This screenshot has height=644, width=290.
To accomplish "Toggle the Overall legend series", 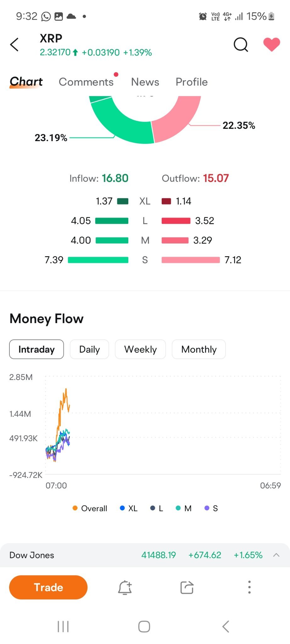I will point(90,508).
